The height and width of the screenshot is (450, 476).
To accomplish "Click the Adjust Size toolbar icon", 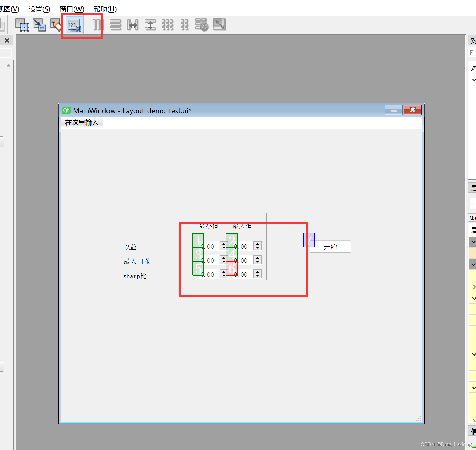I will point(219,25).
